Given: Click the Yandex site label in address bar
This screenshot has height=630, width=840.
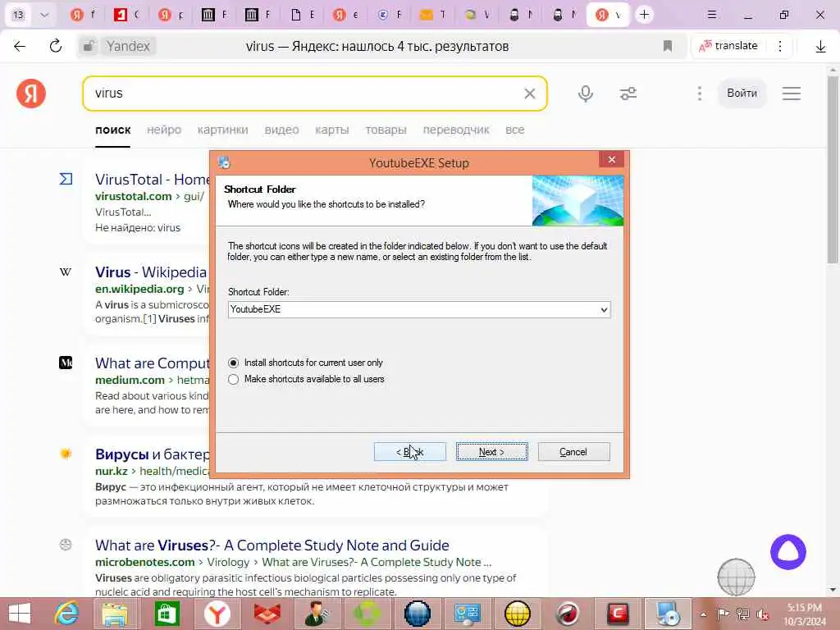Looking at the screenshot, I should click(x=128, y=46).
